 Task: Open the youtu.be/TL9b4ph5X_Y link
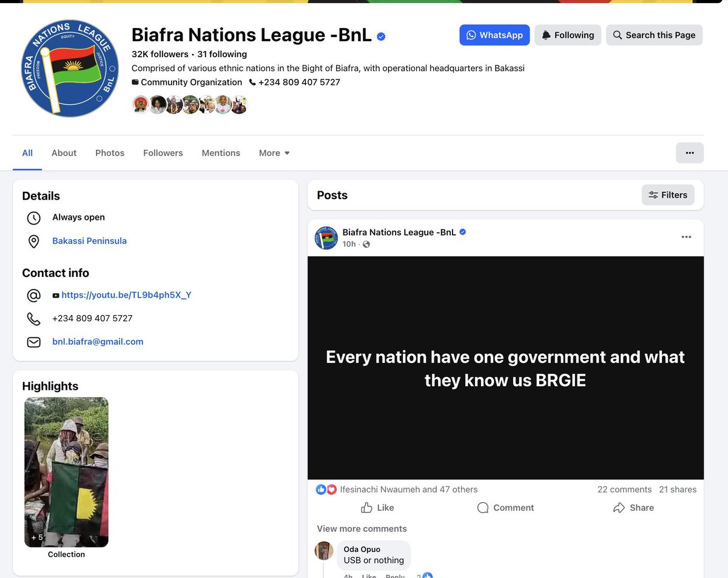[x=126, y=295]
